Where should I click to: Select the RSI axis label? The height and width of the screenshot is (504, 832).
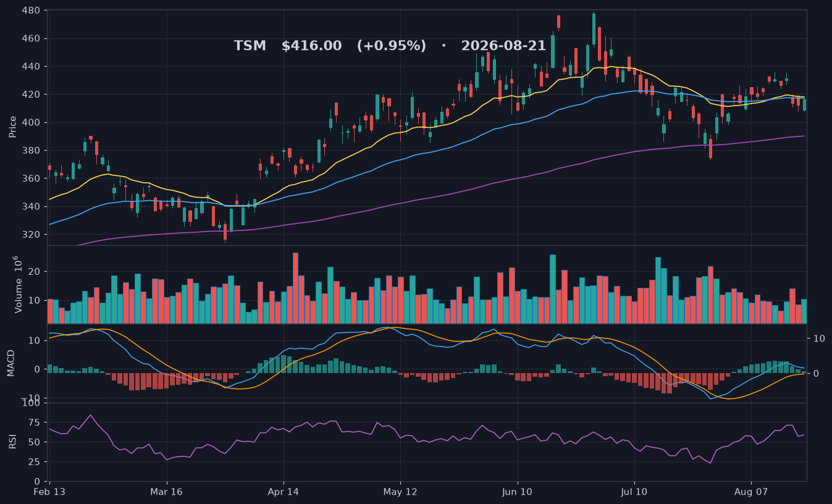(x=13, y=442)
